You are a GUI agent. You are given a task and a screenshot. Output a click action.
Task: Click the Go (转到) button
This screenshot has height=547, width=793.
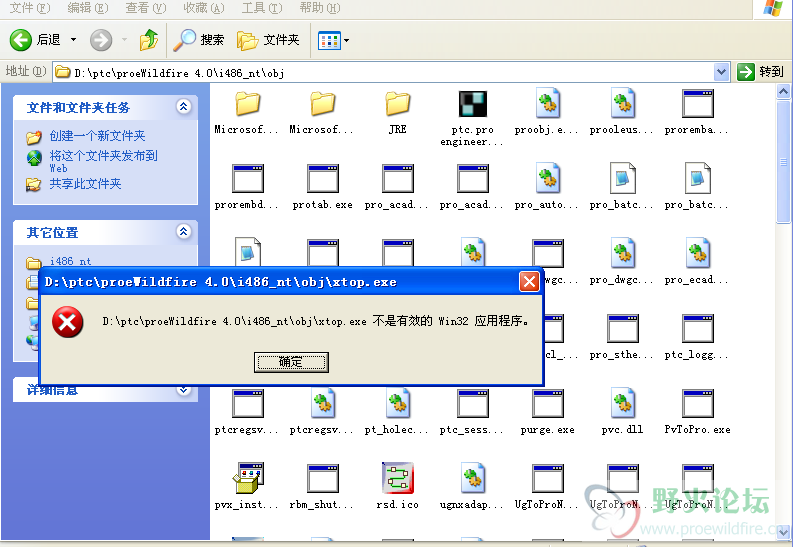click(761, 72)
